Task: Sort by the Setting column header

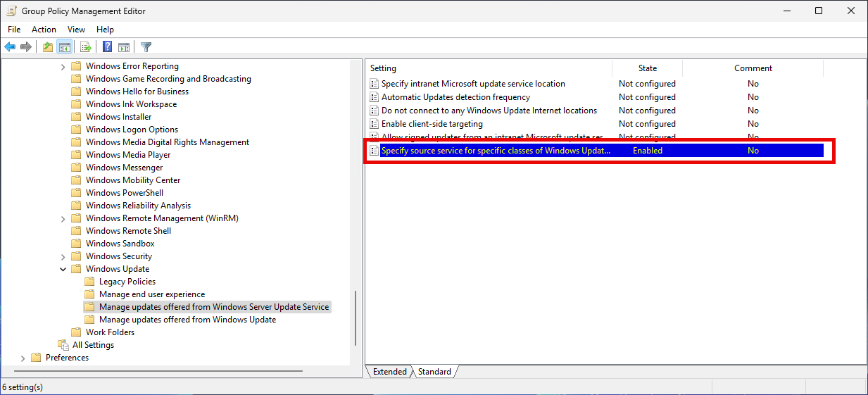Action: 489,68
